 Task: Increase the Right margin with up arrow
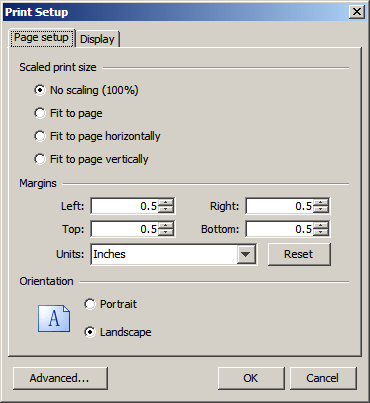321,202
